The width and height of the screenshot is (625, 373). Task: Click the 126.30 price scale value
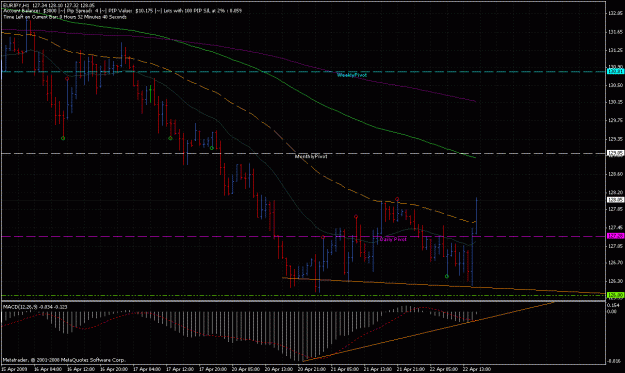tap(616, 281)
